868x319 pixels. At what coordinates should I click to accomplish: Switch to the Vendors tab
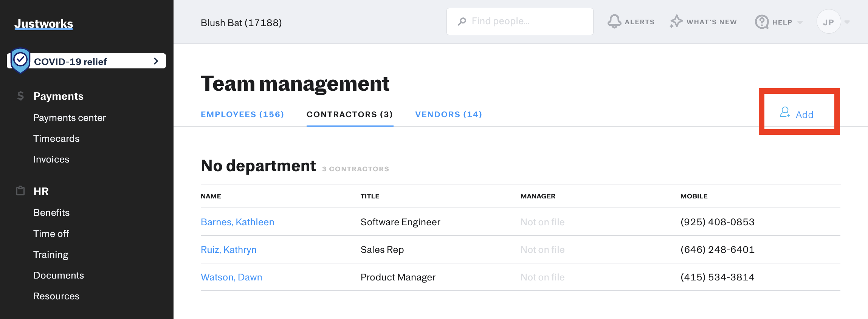(x=448, y=114)
